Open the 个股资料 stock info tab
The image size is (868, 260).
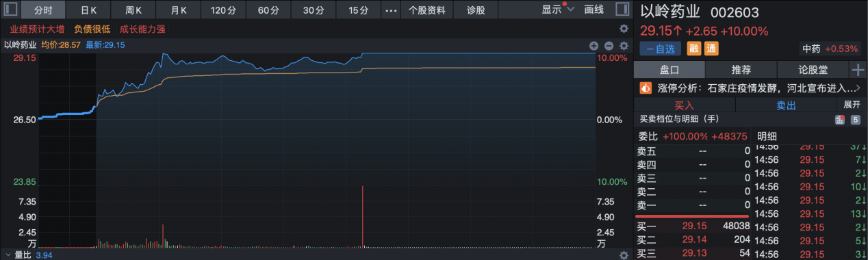pos(426,10)
